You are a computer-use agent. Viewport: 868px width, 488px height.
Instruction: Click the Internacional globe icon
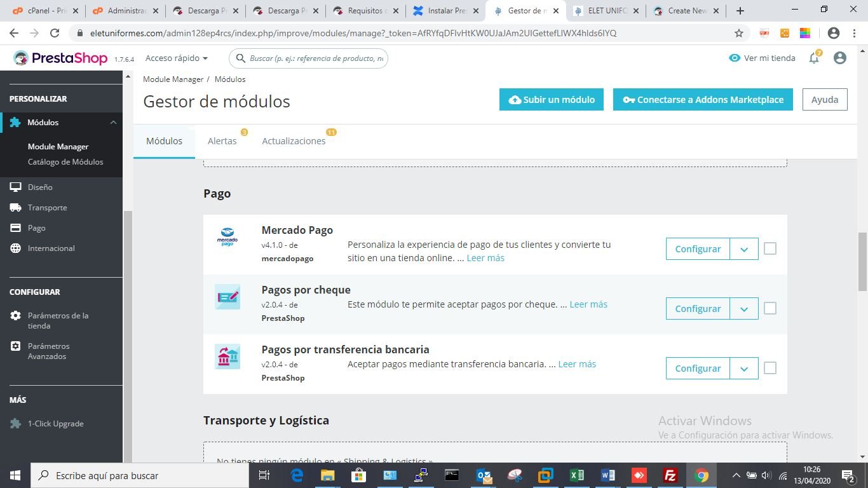click(16, 248)
